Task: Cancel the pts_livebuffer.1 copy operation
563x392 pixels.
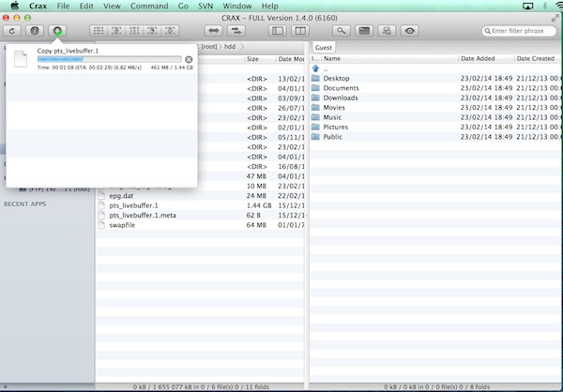Action: click(x=189, y=60)
